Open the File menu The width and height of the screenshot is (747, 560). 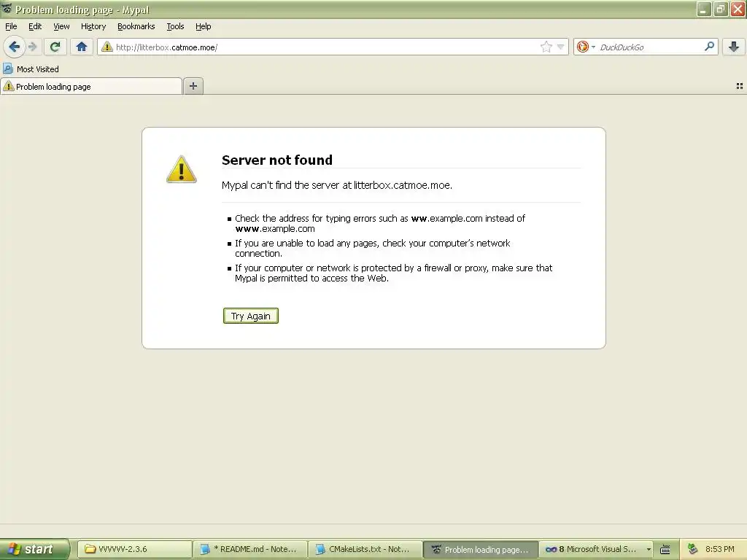pyautogui.click(x=11, y=26)
